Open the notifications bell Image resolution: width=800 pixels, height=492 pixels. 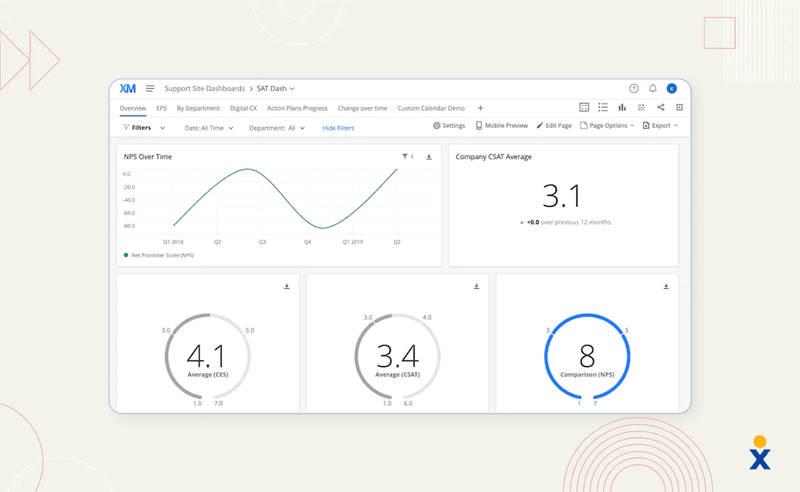(x=653, y=89)
